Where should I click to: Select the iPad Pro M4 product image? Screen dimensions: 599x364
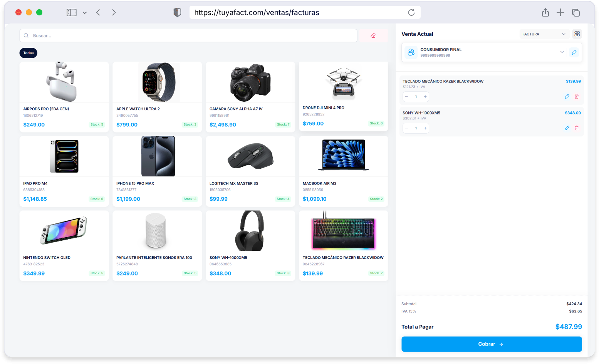point(64,156)
